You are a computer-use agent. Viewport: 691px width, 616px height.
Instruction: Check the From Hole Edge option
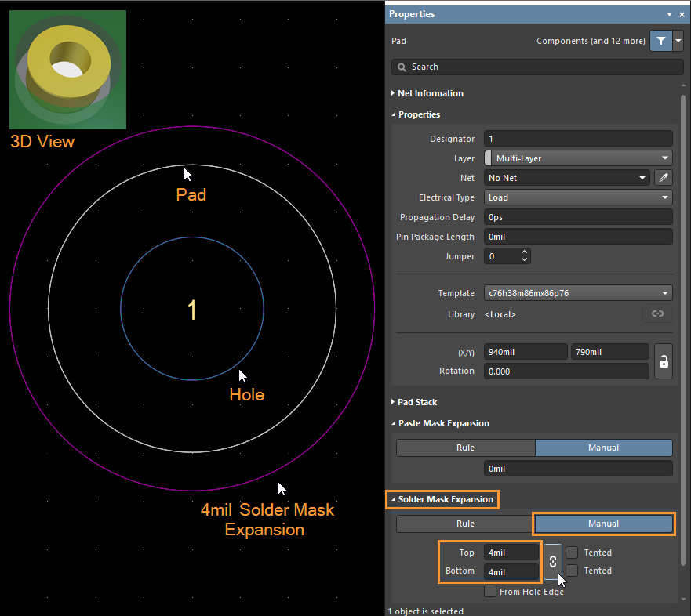click(x=490, y=592)
